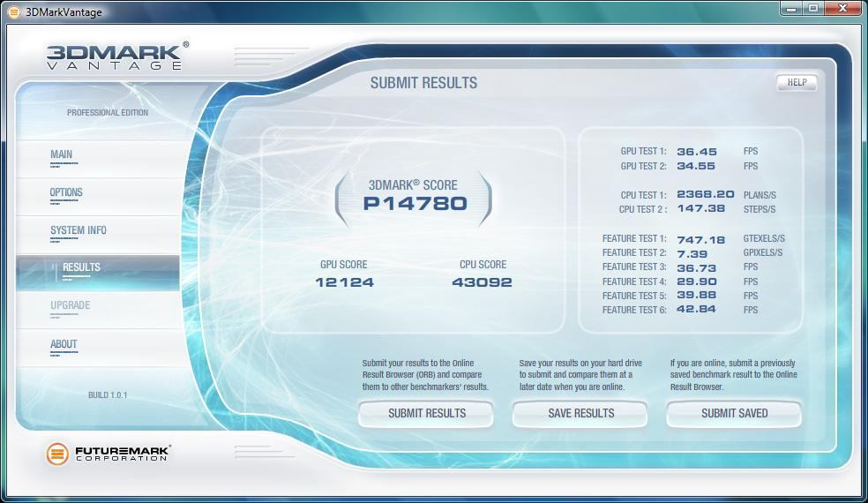Viewport: 868px width, 503px height.
Task: Click the PLANS/S unit label
Action: click(x=759, y=195)
